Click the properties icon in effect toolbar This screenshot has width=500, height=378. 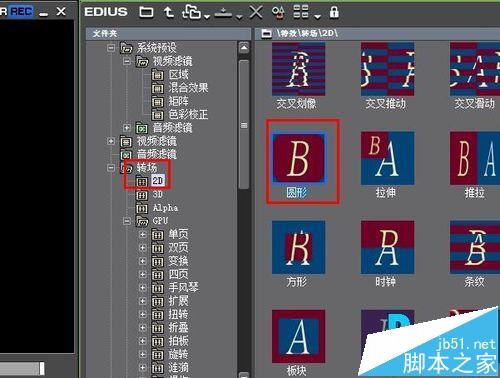(x=278, y=12)
